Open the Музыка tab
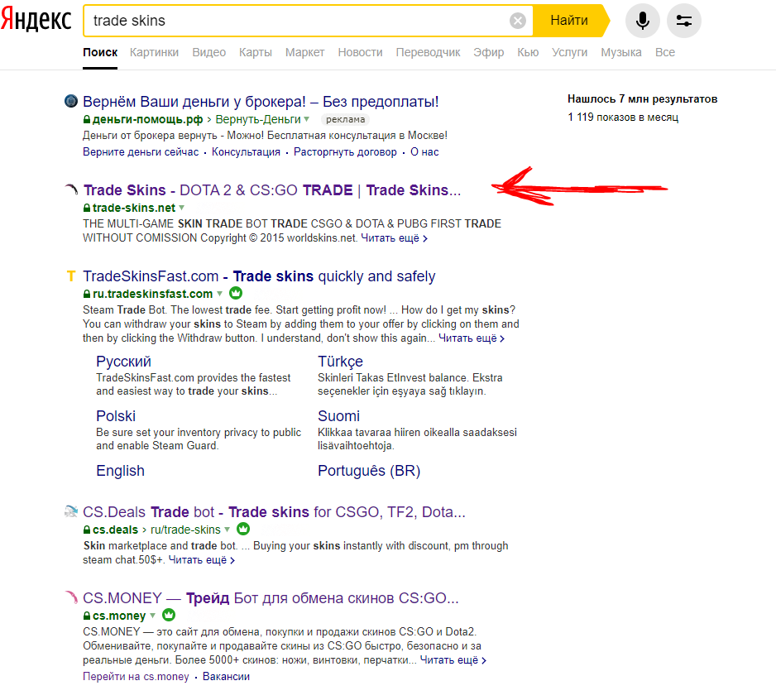This screenshot has width=776, height=700. pos(621,52)
